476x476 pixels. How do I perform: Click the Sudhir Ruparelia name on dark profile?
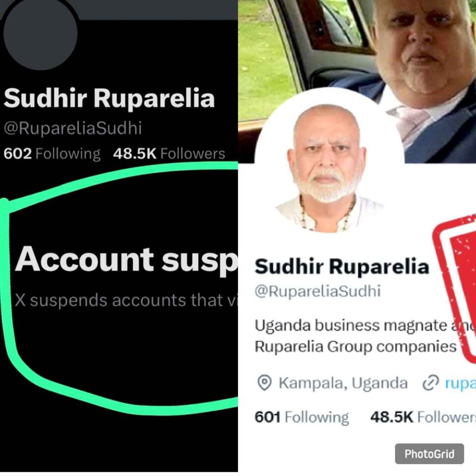click(109, 98)
